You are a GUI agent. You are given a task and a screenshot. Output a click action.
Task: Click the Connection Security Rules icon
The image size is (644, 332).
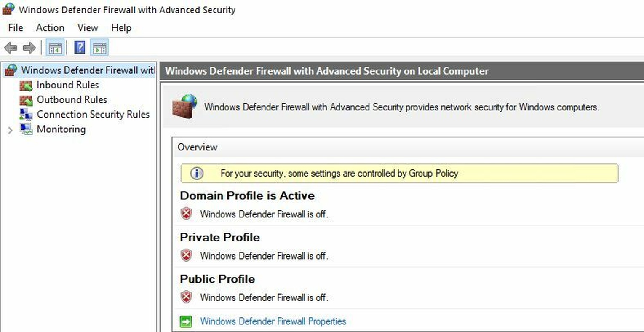26,115
